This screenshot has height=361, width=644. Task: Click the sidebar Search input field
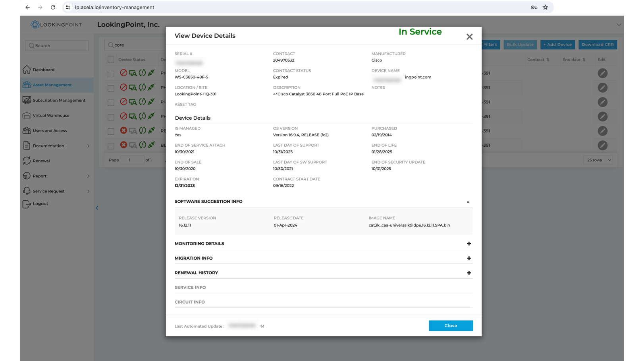pyautogui.click(x=57, y=46)
